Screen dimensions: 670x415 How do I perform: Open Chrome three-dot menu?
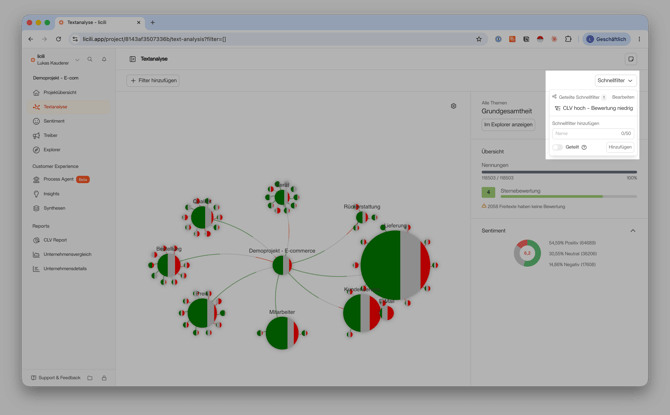coord(639,39)
